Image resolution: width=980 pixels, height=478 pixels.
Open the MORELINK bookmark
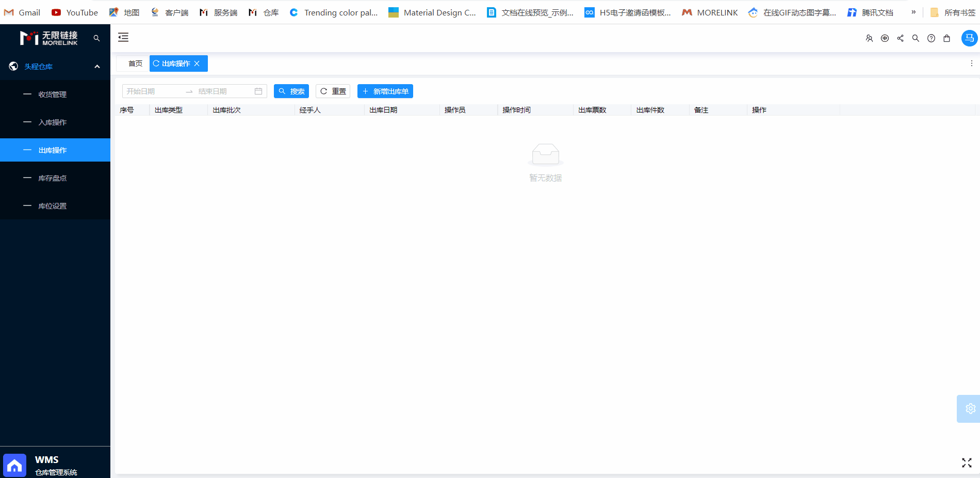point(710,12)
